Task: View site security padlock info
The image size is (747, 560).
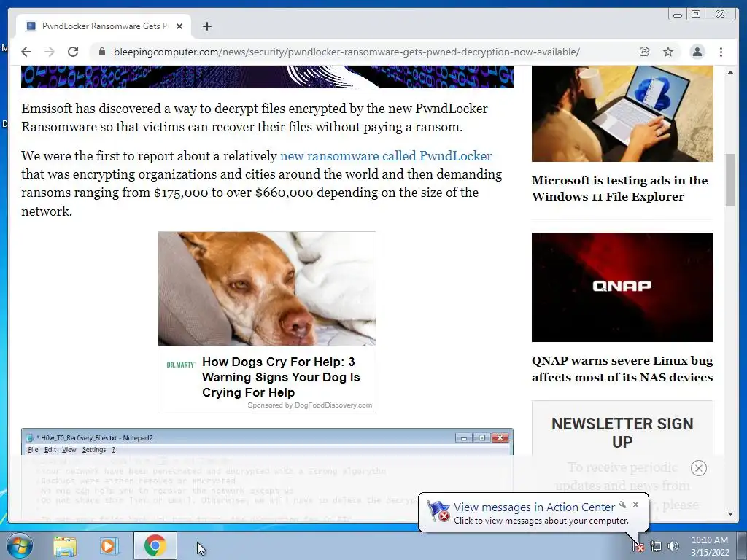Action: coord(101,52)
